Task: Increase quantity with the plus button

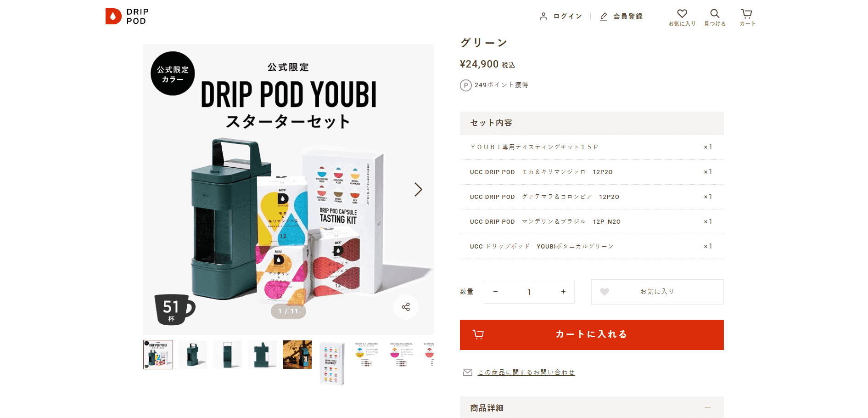Action: (563, 292)
